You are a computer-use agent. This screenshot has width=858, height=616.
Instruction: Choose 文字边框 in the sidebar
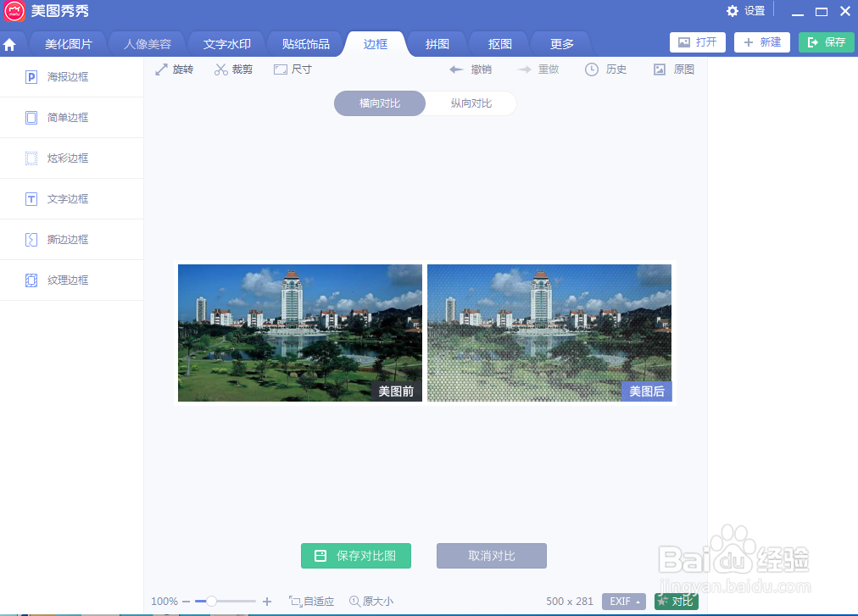[x=72, y=199]
